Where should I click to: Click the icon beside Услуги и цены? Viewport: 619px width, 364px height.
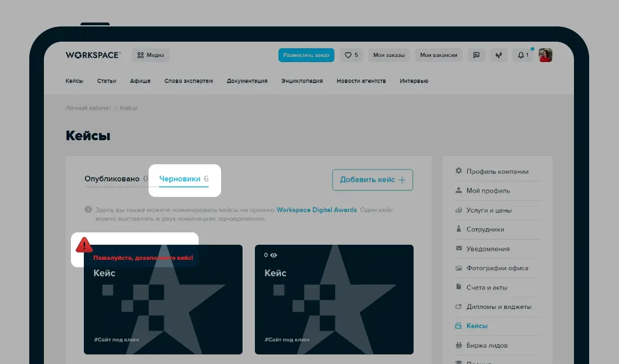click(x=458, y=210)
